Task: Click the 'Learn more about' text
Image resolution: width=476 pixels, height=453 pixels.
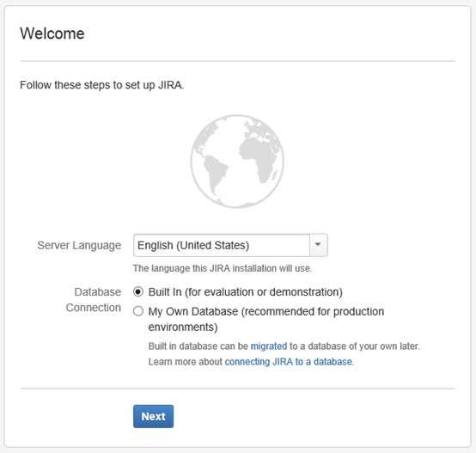Action: pos(186,362)
